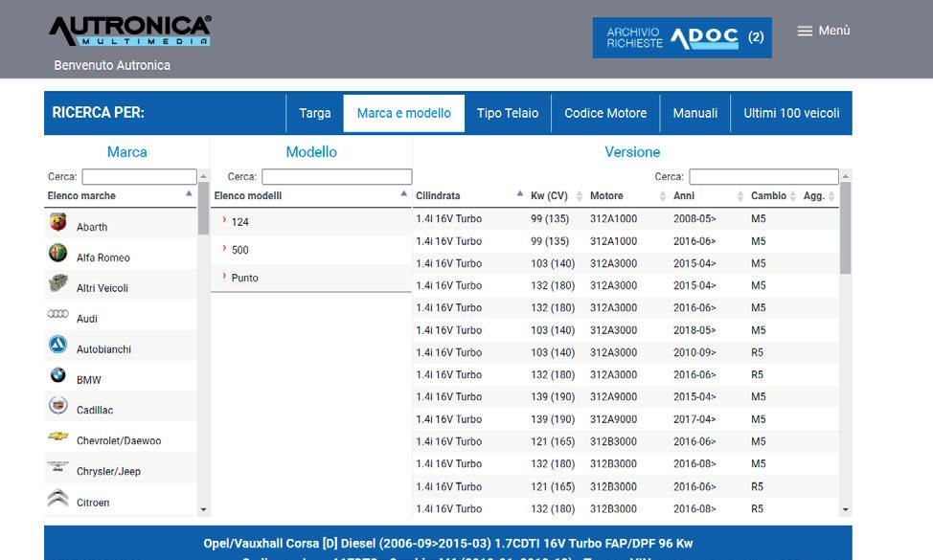The image size is (933, 560).
Task: Select the Audi brand name
Action: pos(87,319)
